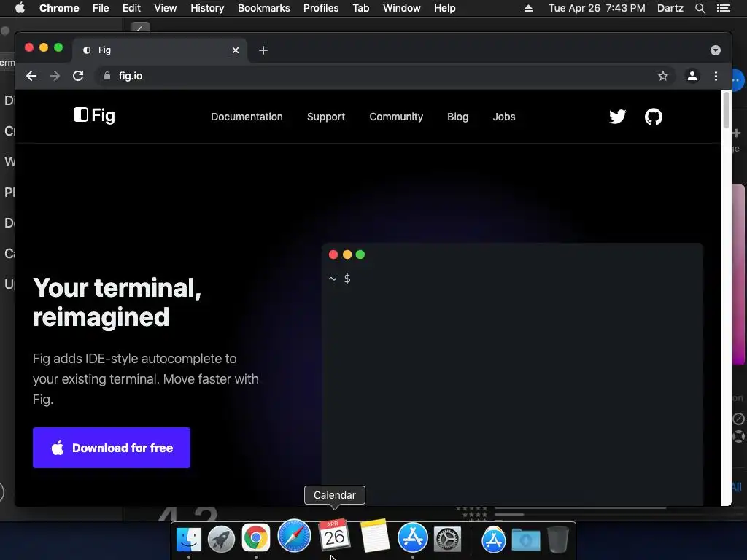
Task: Reload the fig.io page
Action: tap(78, 76)
